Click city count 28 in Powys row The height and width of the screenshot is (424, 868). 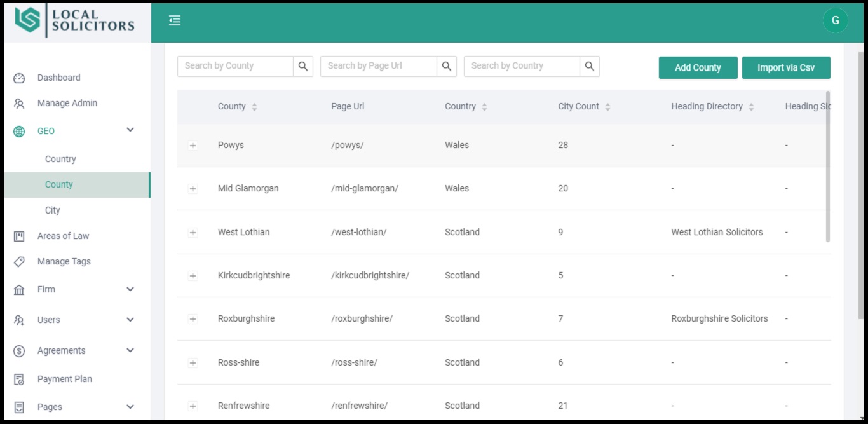(x=563, y=146)
